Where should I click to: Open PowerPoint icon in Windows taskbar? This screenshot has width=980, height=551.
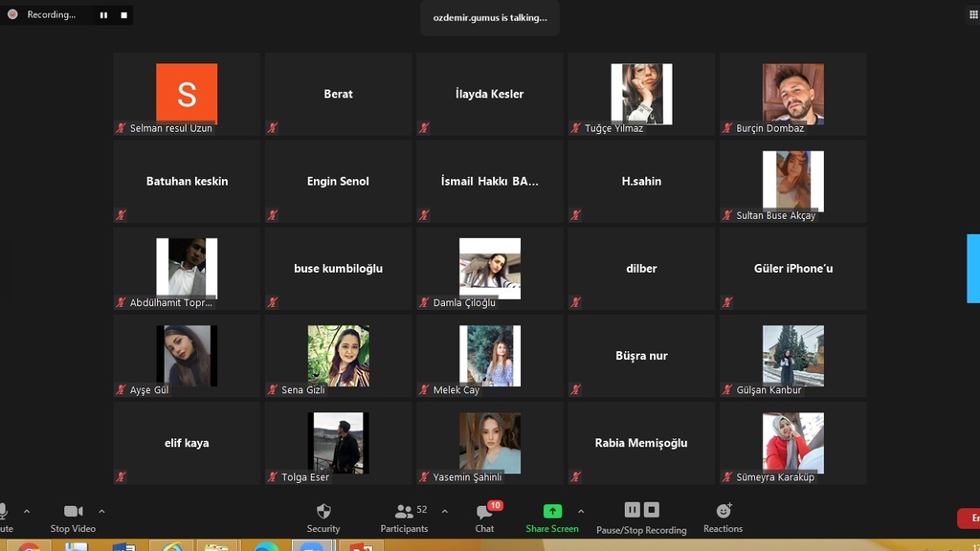coord(361,546)
